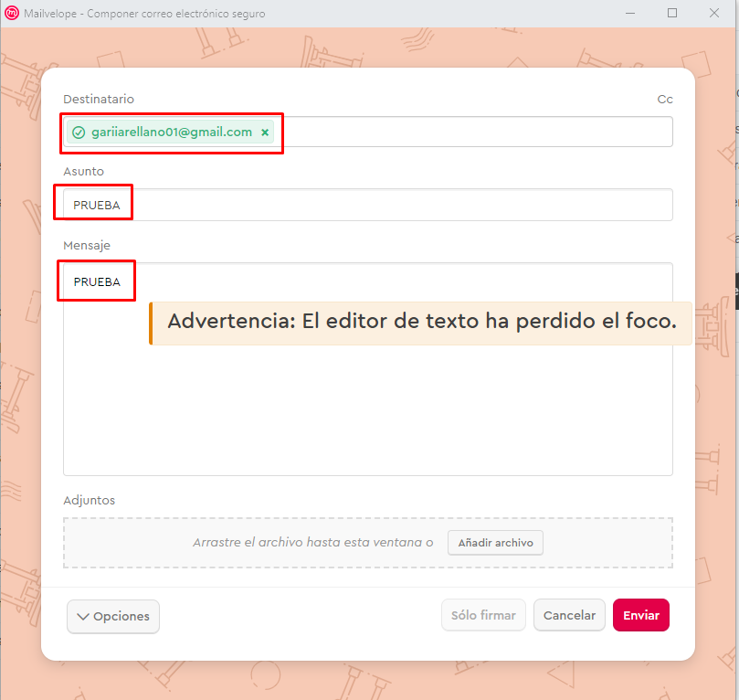Screen dimensions: 739x700
Task: Focus the Asunto subject field
Action: point(367,205)
